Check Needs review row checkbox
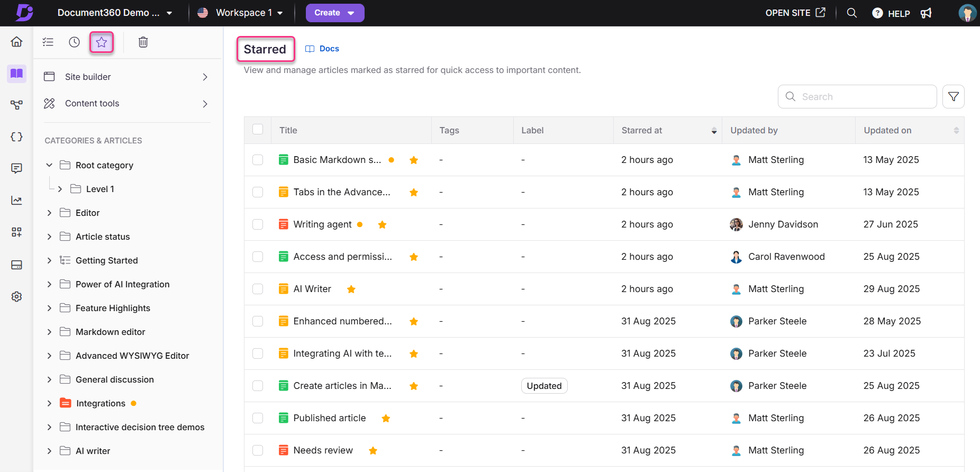The height and width of the screenshot is (472, 980). coord(258,450)
